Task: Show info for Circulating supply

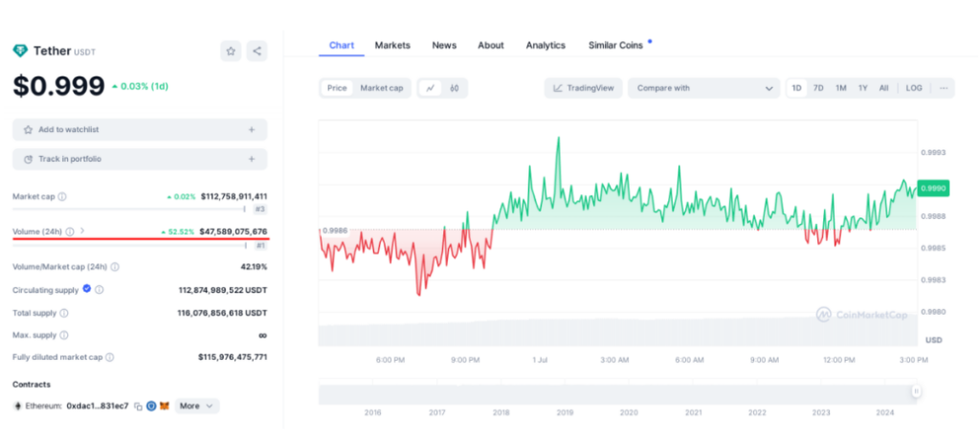Action: pos(100,290)
